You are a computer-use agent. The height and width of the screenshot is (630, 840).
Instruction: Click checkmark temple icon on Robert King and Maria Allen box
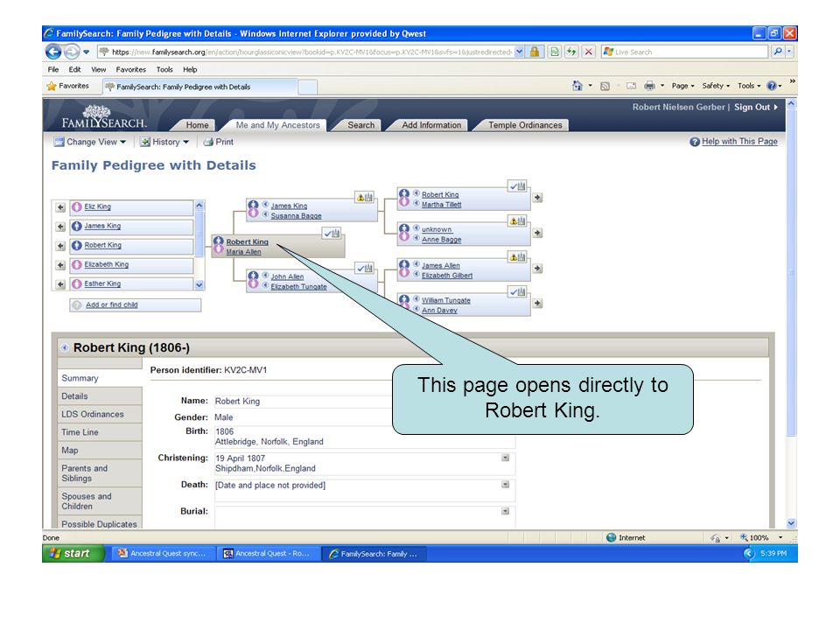point(332,234)
